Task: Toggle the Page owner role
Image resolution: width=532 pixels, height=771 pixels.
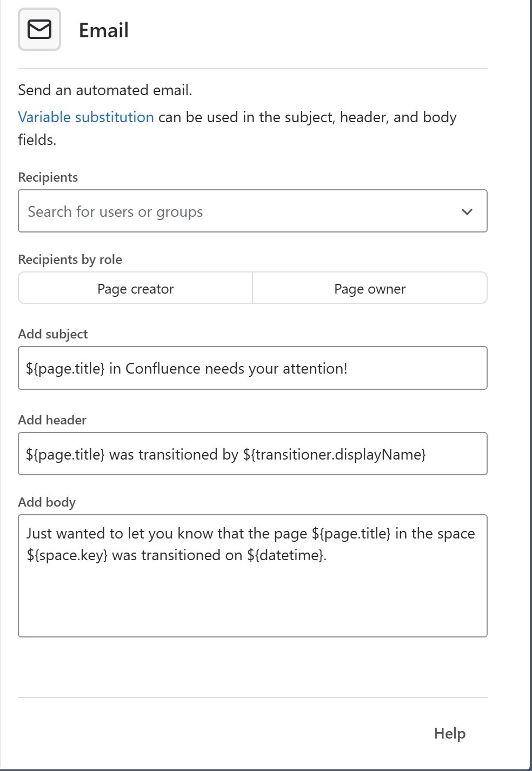Action: (x=370, y=289)
